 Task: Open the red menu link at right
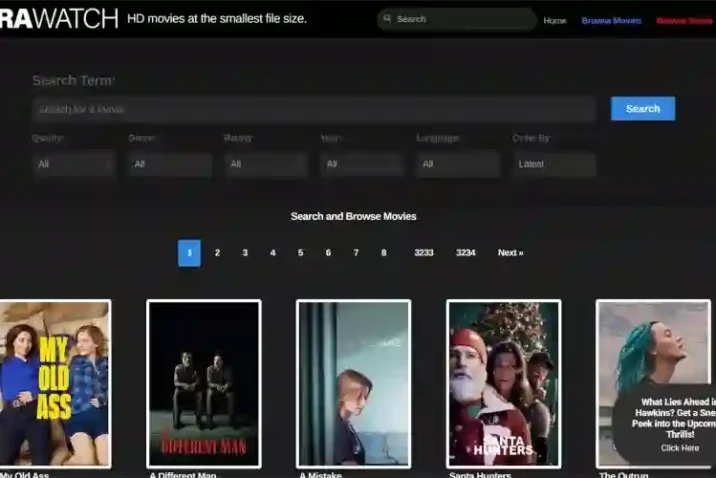[x=684, y=21]
